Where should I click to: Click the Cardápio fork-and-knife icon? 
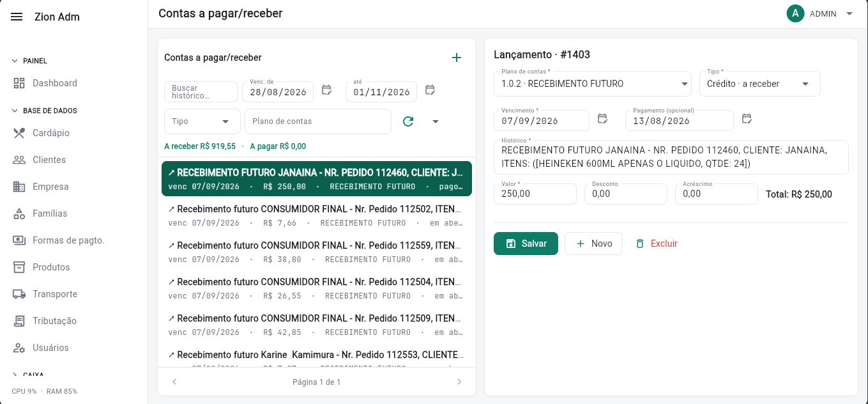pos(19,133)
